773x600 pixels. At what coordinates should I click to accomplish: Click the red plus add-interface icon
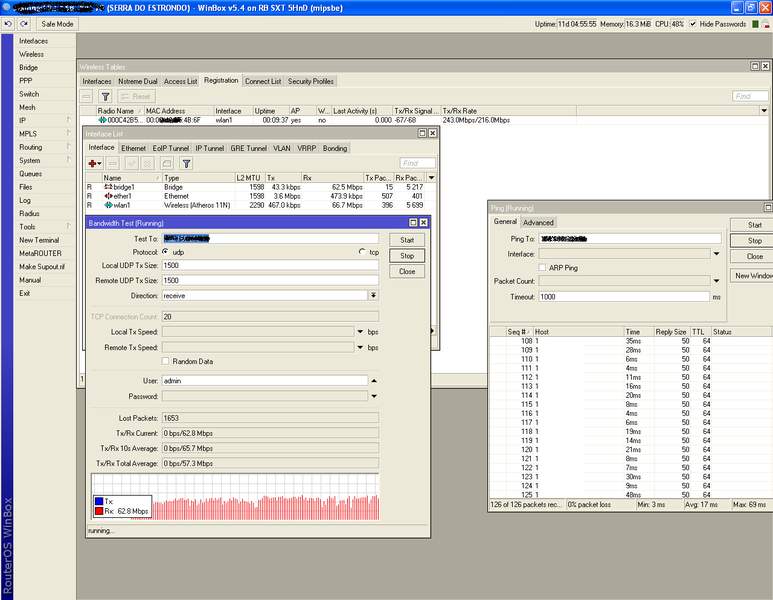[x=94, y=163]
